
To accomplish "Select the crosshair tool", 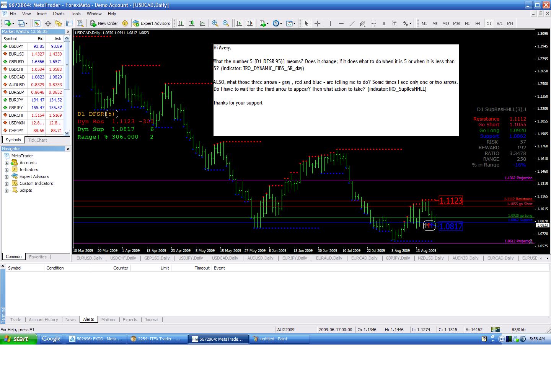I will pyautogui.click(x=317, y=23).
